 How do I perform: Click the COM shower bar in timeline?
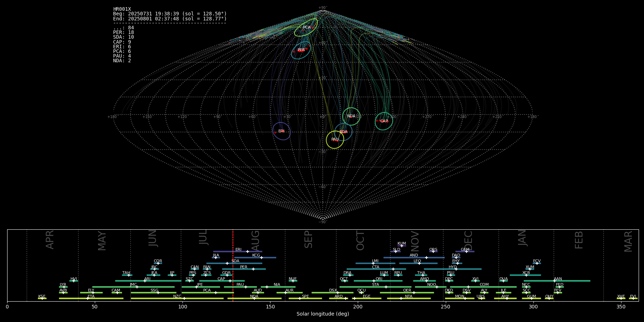[x=483, y=287]
